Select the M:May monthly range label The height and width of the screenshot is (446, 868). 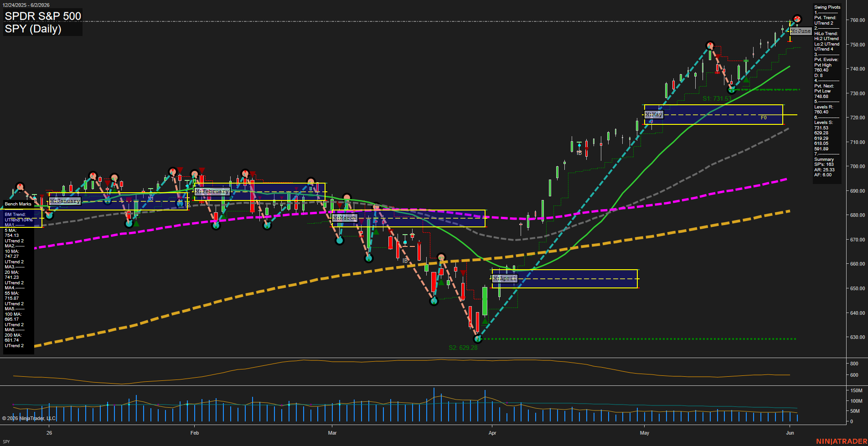pyautogui.click(x=654, y=114)
